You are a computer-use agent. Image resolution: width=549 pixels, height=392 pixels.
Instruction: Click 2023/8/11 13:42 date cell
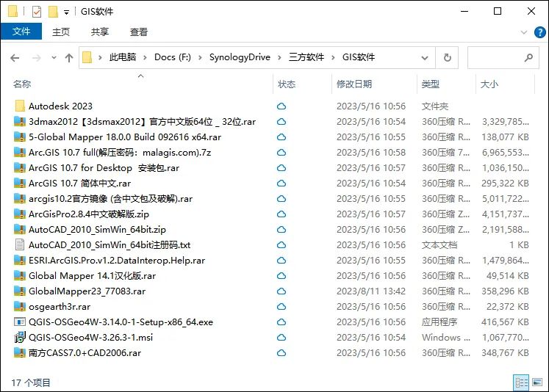coord(371,291)
